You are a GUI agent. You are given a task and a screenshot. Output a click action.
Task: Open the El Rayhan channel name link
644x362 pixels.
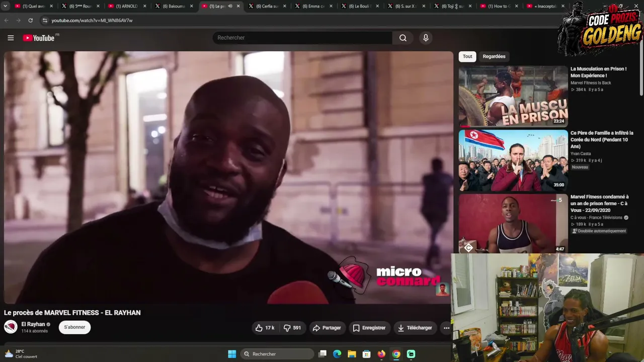point(33,324)
